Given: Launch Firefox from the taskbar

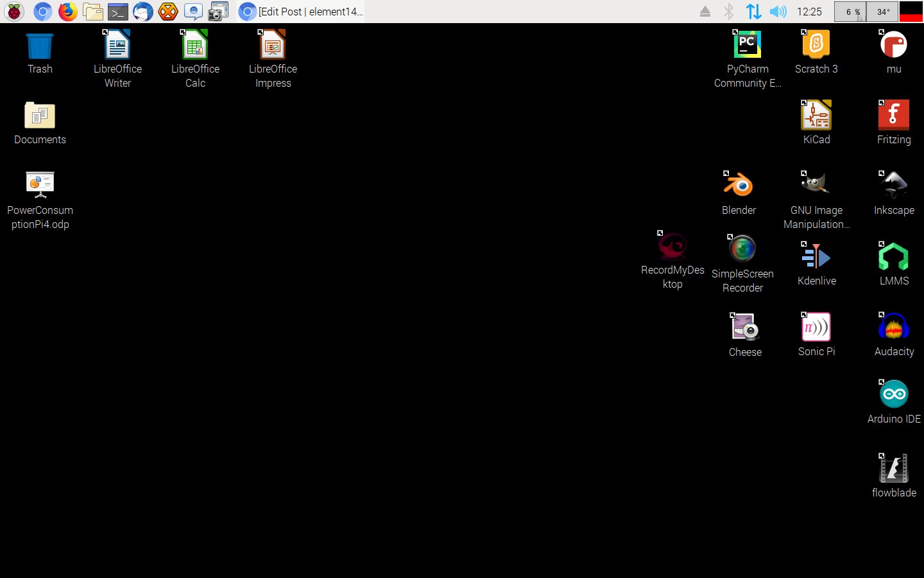Looking at the screenshot, I should coord(67,12).
